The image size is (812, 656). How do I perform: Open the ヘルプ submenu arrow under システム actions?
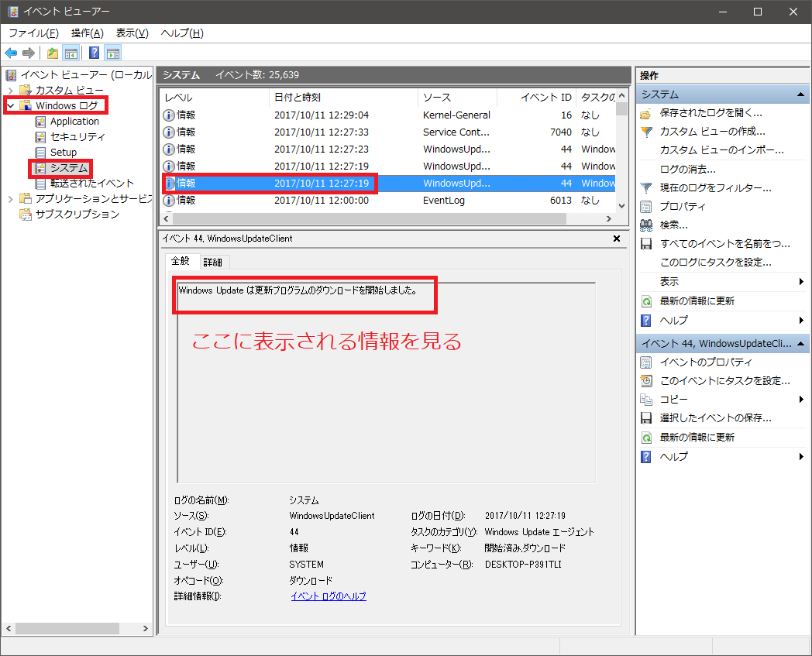(801, 321)
